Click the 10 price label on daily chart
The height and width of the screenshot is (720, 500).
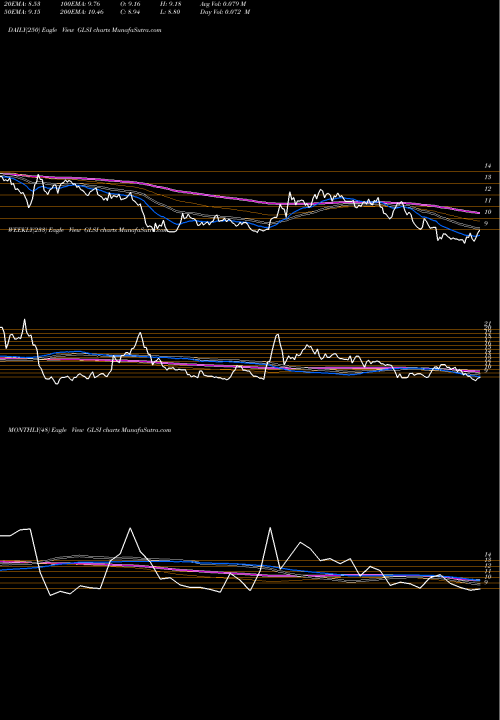coord(488,212)
